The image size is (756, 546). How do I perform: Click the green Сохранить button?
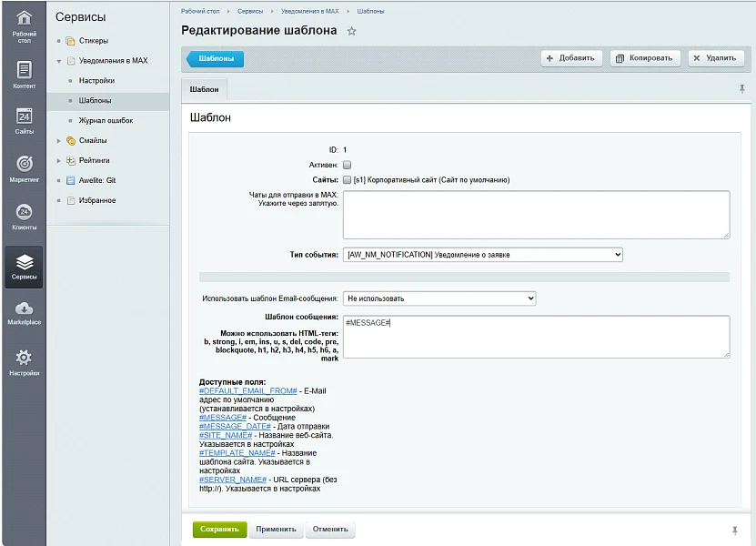click(x=220, y=529)
